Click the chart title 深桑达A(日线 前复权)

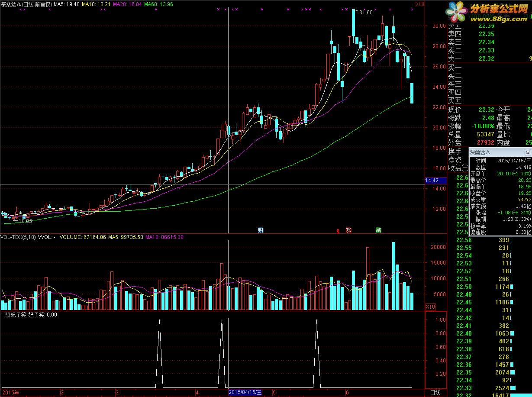point(26,4)
